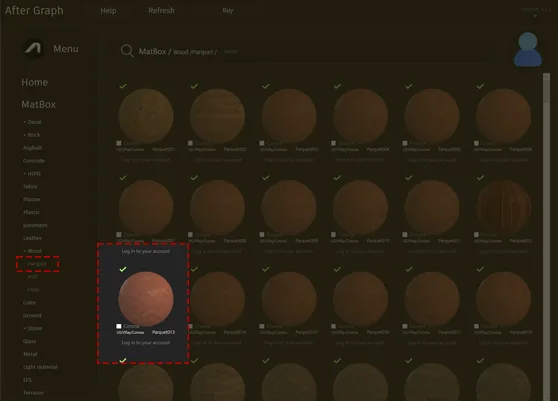Open the user profile avatar

click(x=528, y=49)
